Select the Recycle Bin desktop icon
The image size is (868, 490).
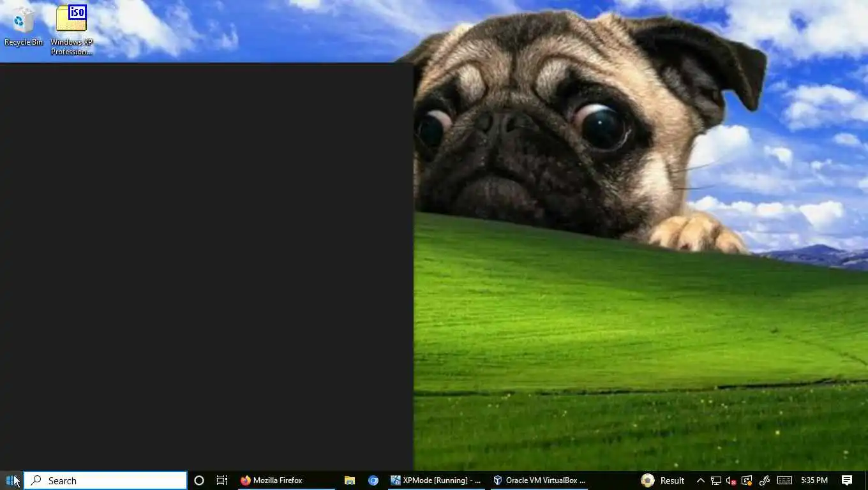click(24, 27)
